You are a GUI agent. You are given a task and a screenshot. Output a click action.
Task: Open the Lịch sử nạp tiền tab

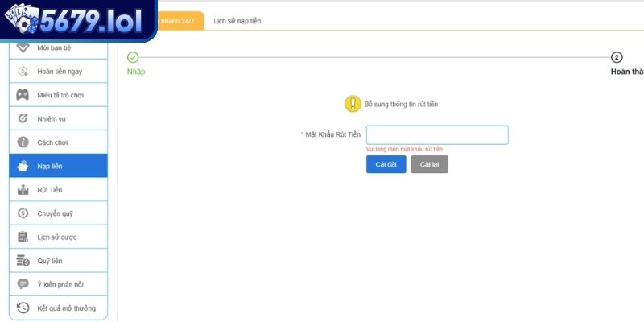[237, 21]
